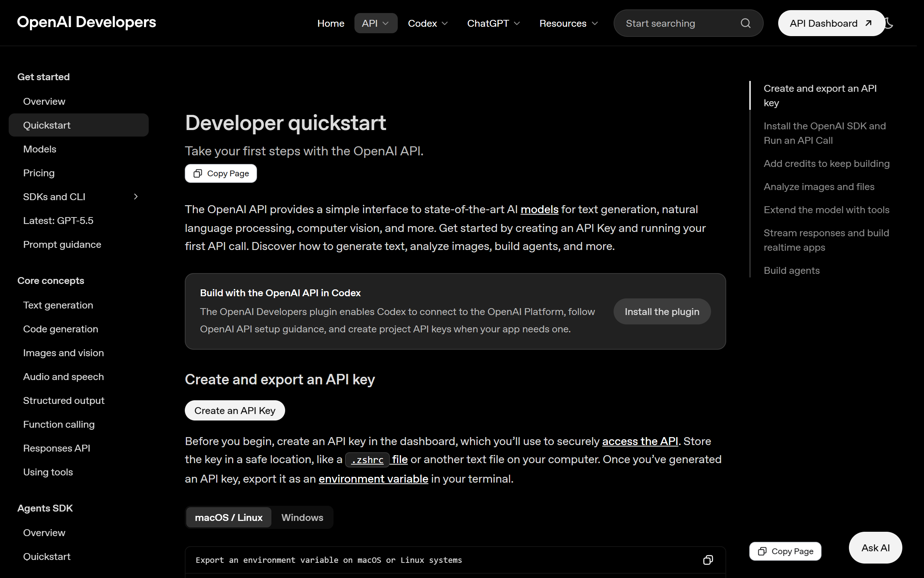Open Text generation sidebar item
Image resolution: width=924 pixels, height=578 pixels.
79,305
